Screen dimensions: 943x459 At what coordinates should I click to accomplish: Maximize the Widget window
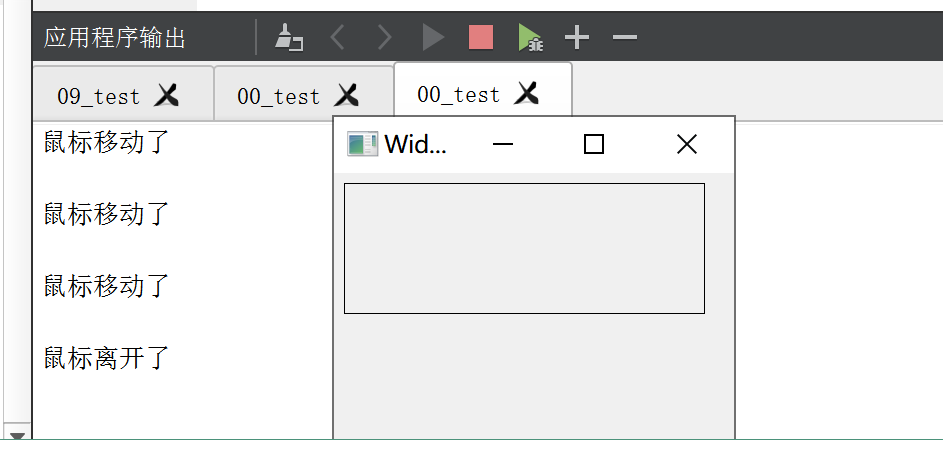pyautogui.click(x=594, y=144)
